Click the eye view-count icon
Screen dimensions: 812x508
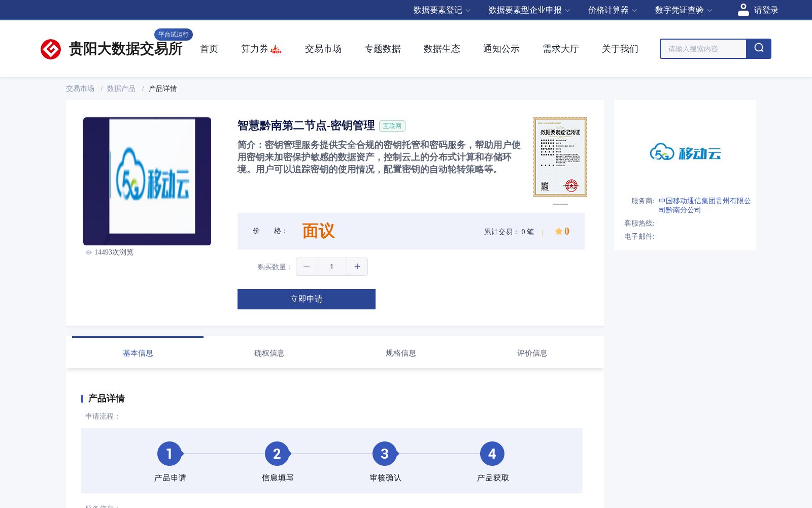point(89,252)
